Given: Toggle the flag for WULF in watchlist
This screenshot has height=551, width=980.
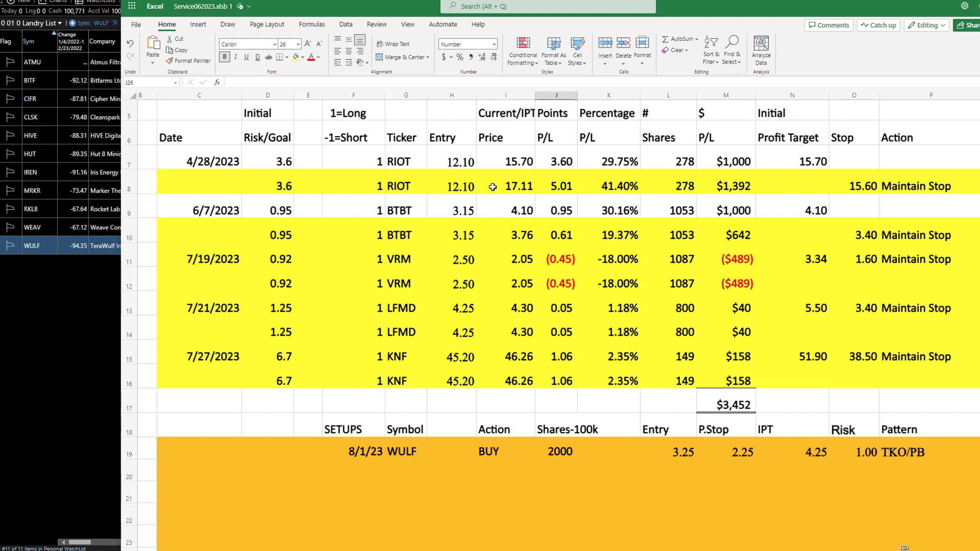Looking at the screenshot, I should coord(10,245).
